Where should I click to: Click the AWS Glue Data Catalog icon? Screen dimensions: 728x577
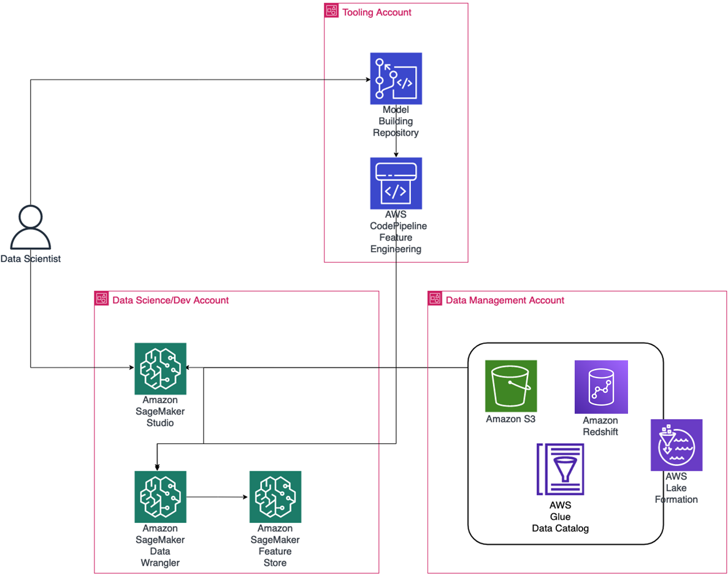(561, 469)
